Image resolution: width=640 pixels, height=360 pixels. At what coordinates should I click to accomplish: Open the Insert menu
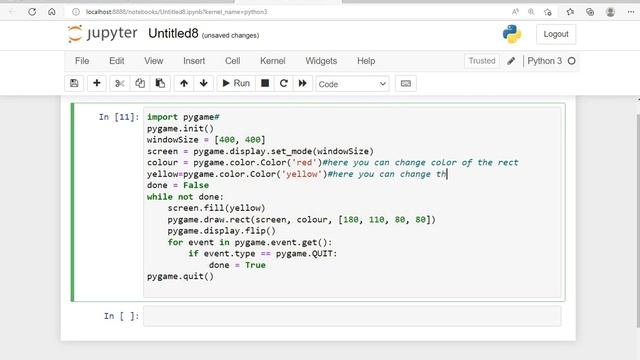click(194, 61)
